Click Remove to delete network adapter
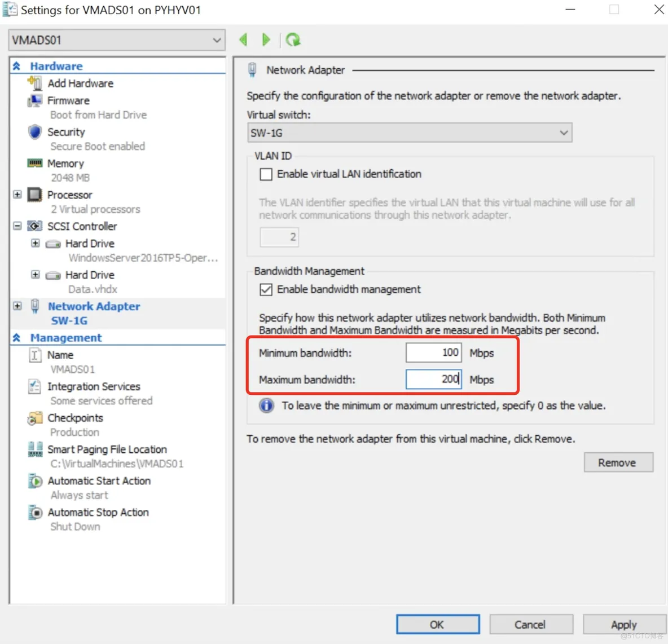 618,462
